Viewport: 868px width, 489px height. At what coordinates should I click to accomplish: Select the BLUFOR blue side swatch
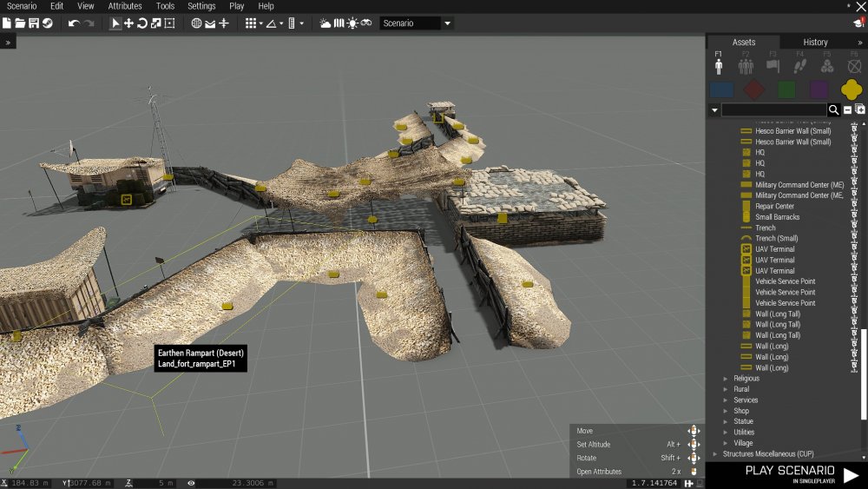point(721,89)
